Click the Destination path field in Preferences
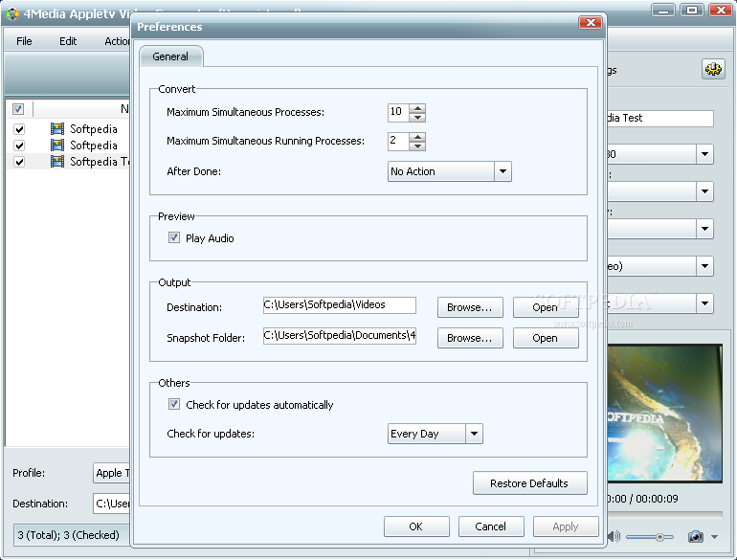 340,304
